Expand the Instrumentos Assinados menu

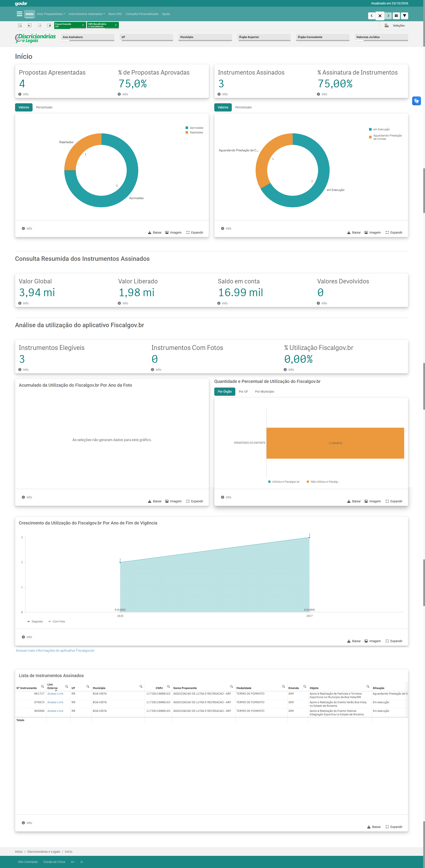pyautogui.click(x=87, y=14)
